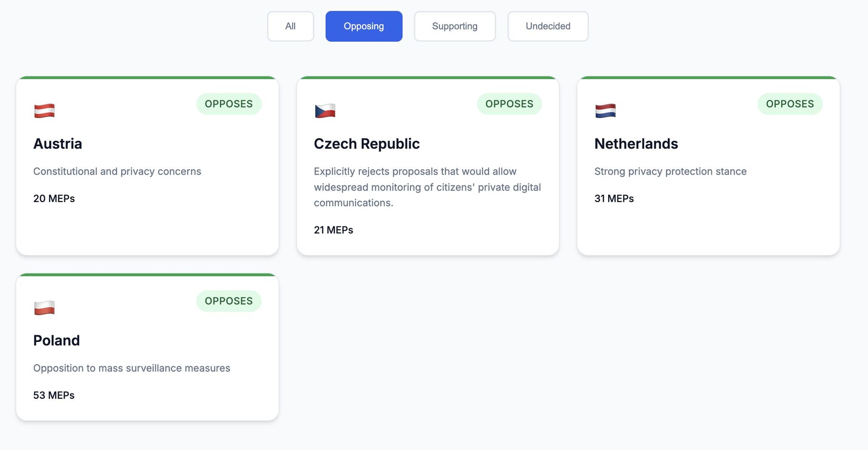The width and height of the screenshot is (868, 450).
Task: Show Undecided countries filter
Action: click(547, 26)
